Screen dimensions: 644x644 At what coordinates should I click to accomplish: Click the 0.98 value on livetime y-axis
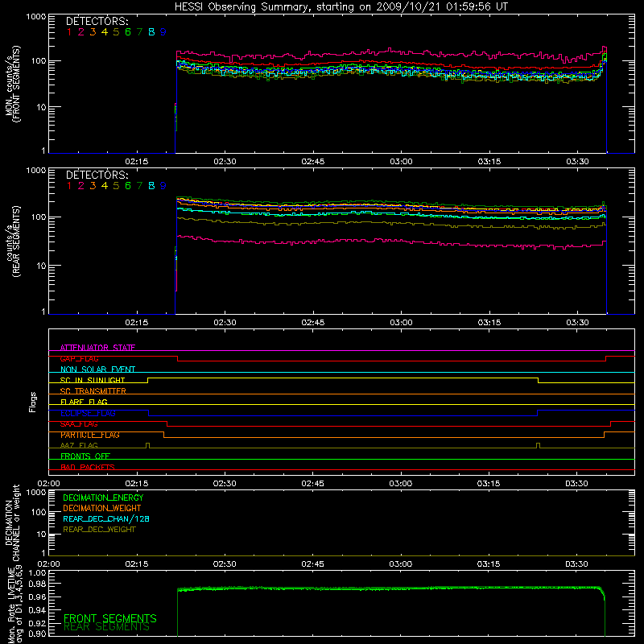(37, 584)
